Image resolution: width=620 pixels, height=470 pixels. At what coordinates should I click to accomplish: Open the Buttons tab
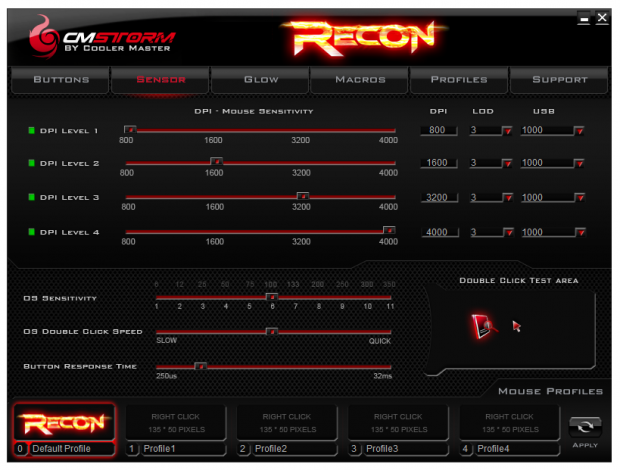click(60, 80)
